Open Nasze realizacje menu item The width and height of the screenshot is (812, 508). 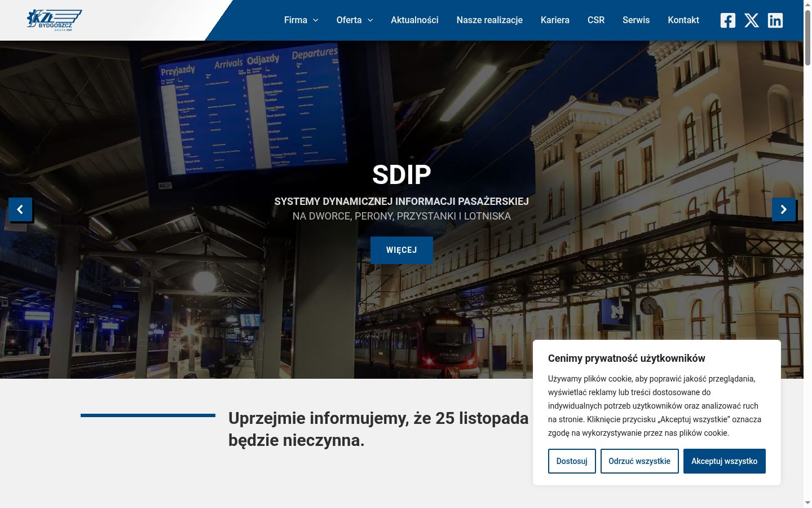point(489,20)
